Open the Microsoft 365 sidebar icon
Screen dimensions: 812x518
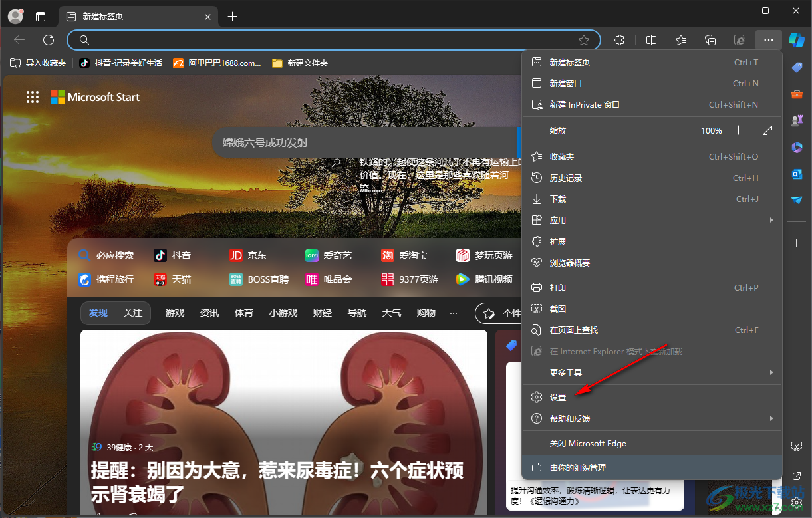797,147
